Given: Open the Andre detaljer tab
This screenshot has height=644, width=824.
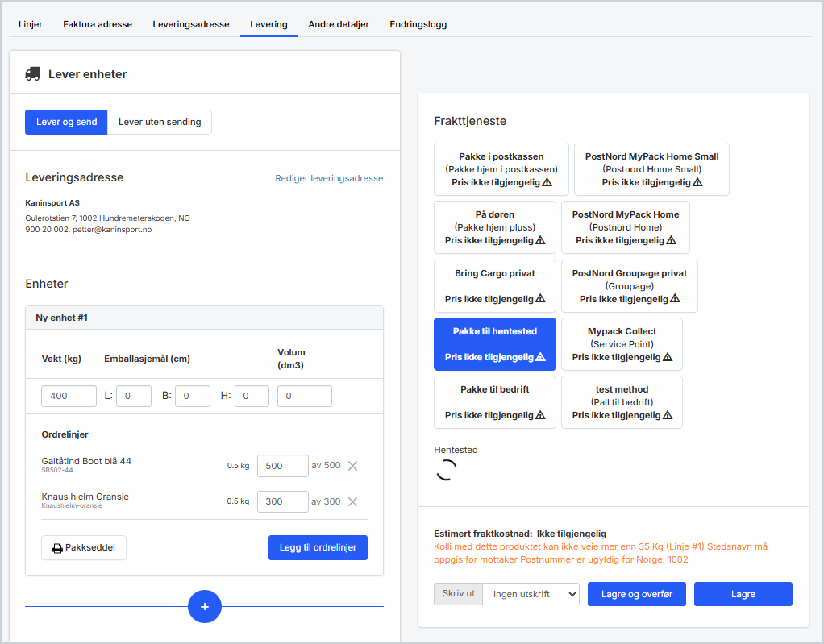Looking at the screenshot, I should 339,24.
